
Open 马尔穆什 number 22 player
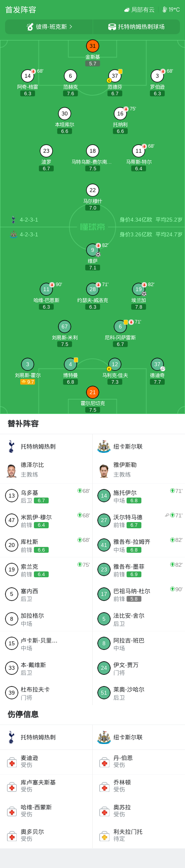click(x=92, y=190)
